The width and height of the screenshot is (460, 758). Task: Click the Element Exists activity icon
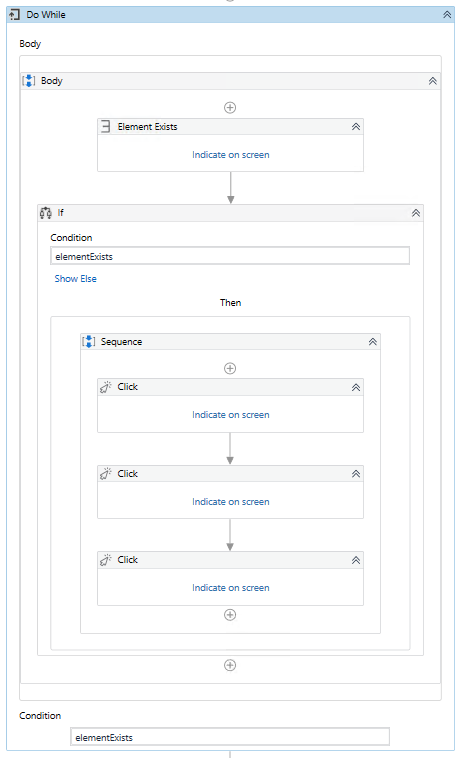pyautogui.click(x=105, y=127)
